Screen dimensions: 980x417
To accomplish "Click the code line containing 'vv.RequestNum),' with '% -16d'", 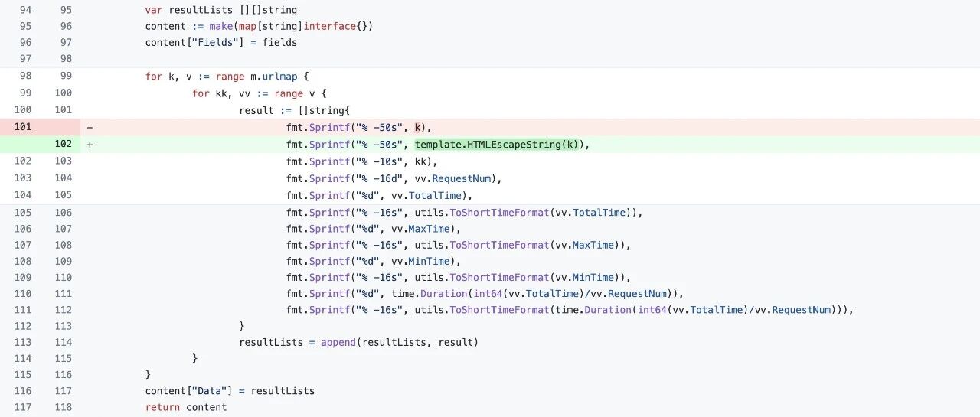I will coord(394,178).
